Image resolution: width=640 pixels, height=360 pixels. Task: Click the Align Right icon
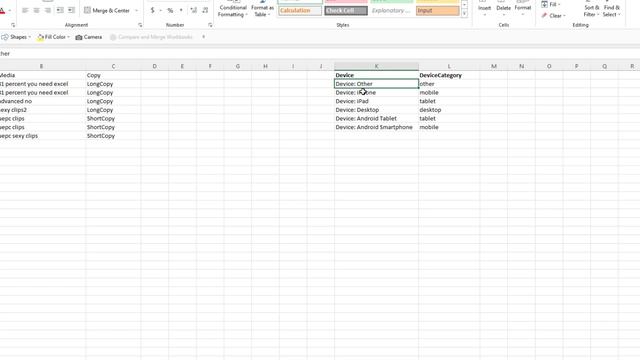coord(48,10)
